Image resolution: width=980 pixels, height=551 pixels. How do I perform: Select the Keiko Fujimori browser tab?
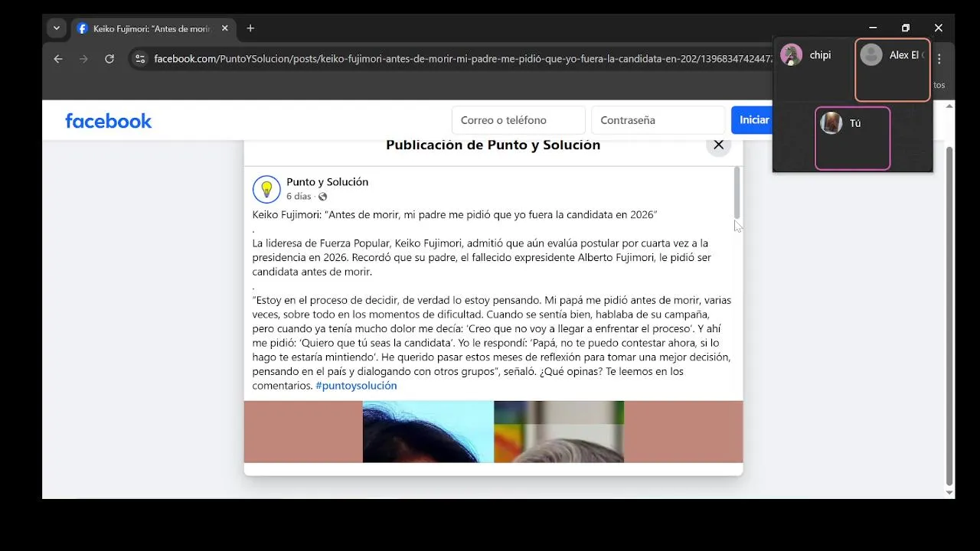coord(153,28)
